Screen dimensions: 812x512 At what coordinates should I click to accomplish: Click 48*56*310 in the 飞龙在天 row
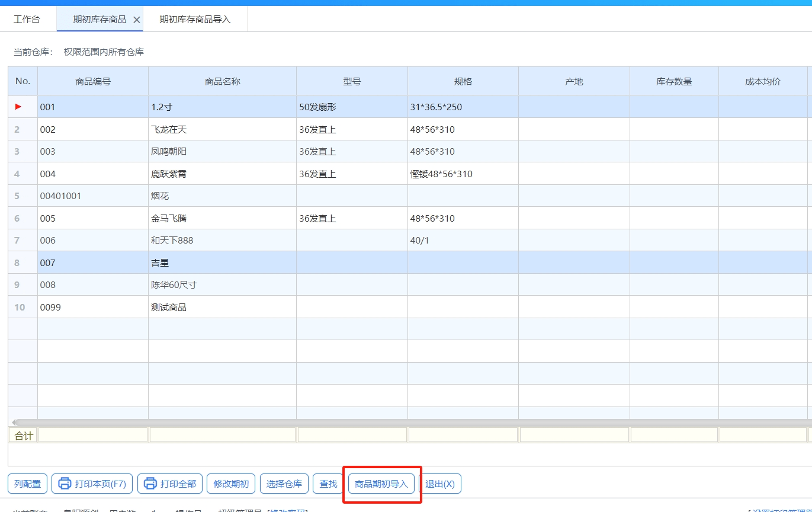pos(463,129)
